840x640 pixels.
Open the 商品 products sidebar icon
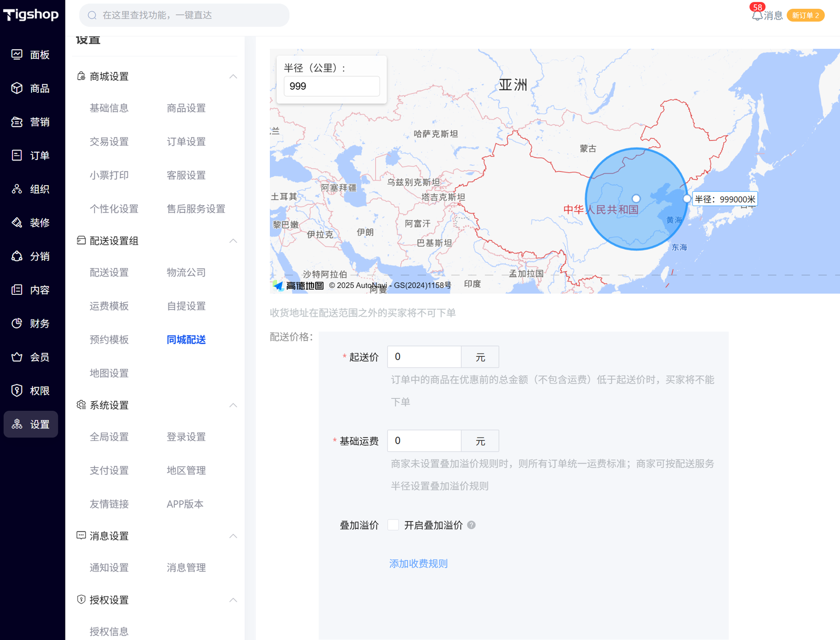click(17, 88)
